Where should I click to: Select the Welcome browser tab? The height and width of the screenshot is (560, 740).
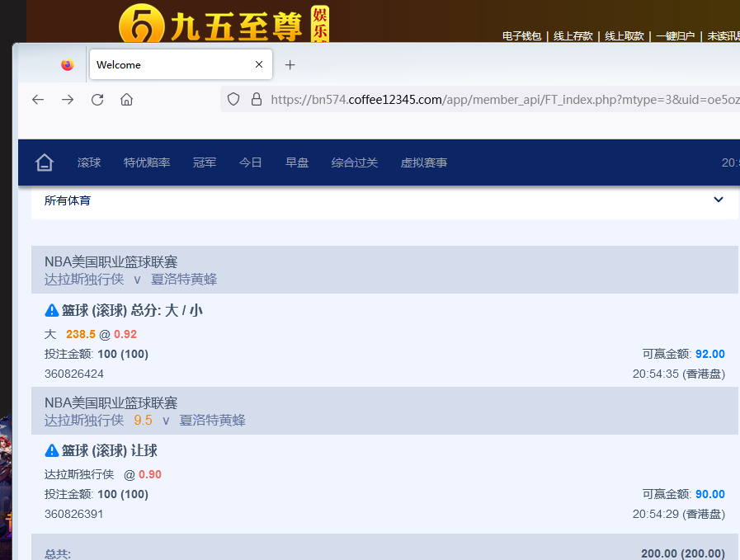[x=181, y=64]
